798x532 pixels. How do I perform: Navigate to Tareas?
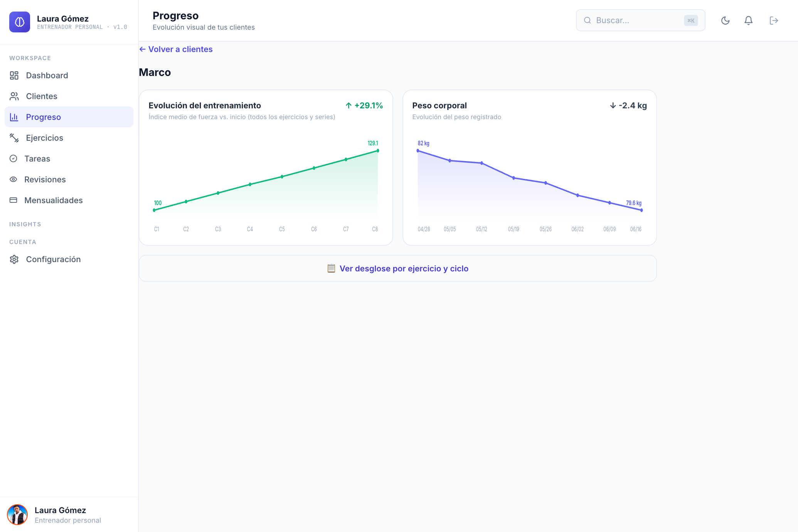tap(69, 159)
